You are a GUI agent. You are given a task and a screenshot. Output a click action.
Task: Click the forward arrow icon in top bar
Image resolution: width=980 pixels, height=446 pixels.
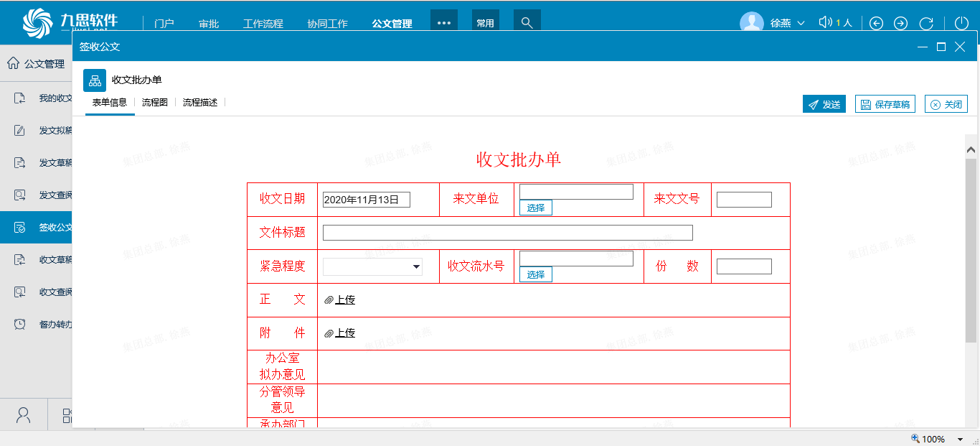click(900, 23)
